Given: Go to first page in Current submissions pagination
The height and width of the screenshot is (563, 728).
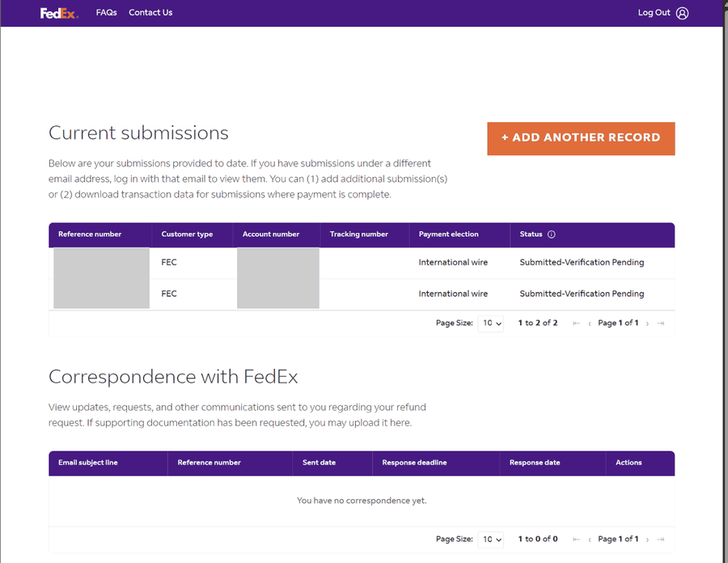Looking at the screenshot, I should tap(576, 324).
